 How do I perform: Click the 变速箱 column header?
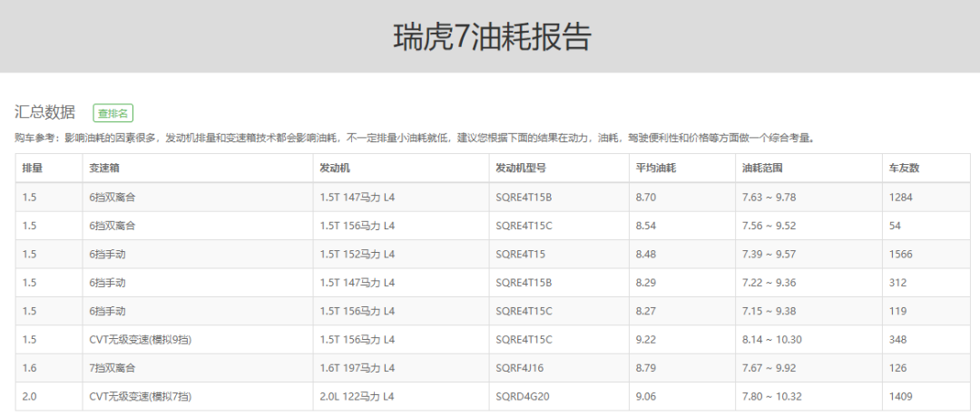point(105,168)
